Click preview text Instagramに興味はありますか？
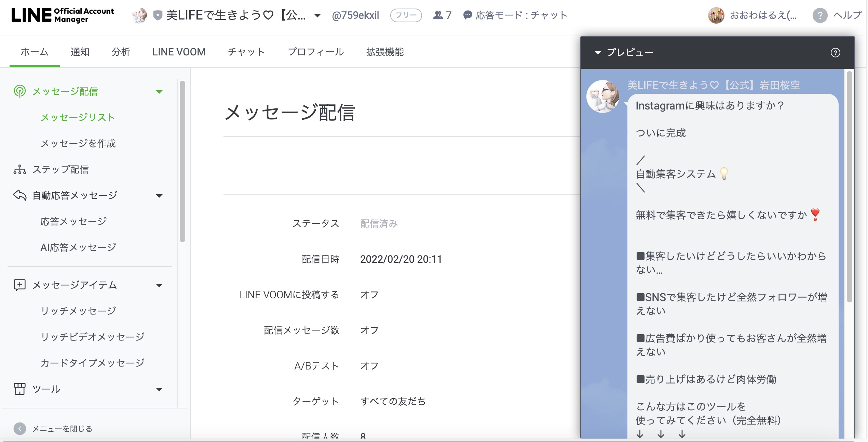The image size is (868, 442). [x=710, y=106]
